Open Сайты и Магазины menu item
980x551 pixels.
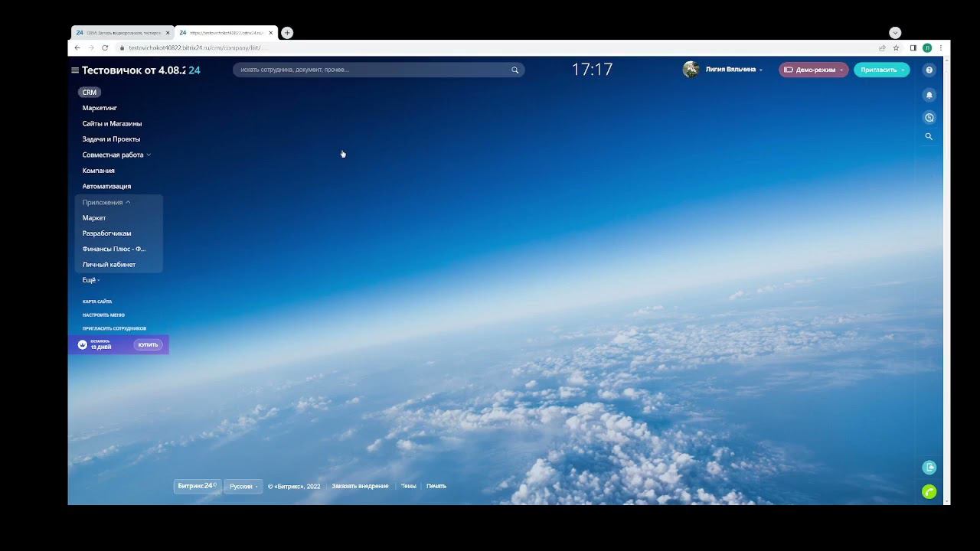click(112, 123)
